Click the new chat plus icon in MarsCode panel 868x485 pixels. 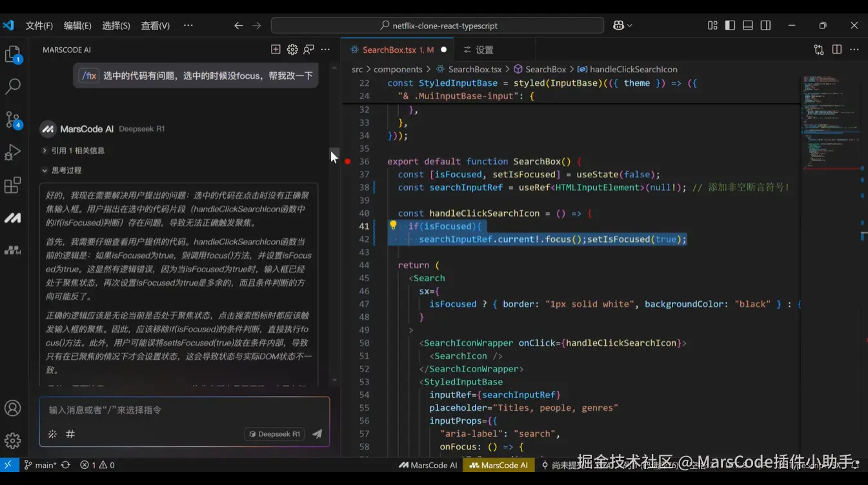276,50
